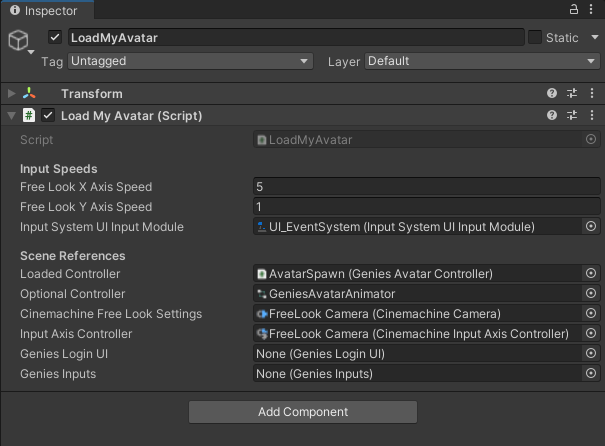Click the UI_EventSystem reference field

pos(418,226)
